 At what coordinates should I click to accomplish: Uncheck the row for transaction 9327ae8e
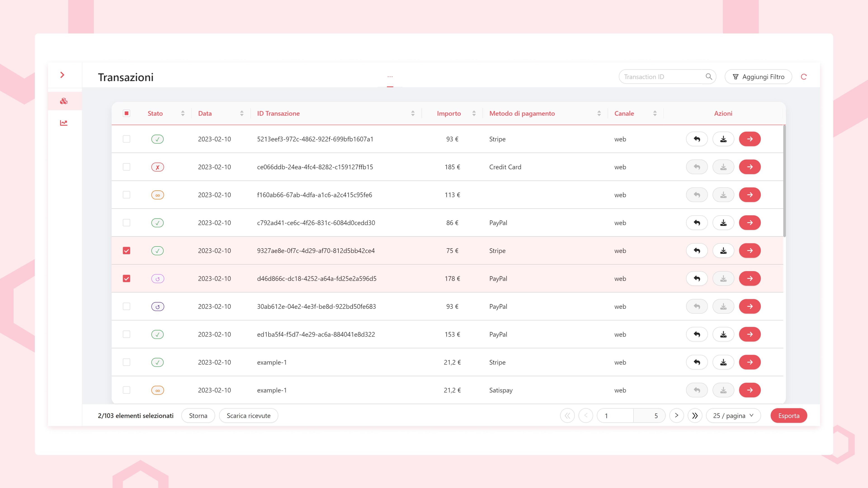(126, 251)
